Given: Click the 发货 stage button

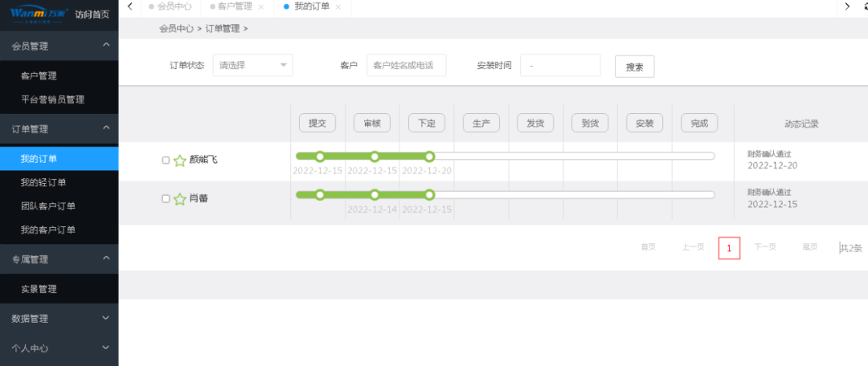Looking at the screenshot, I should [535, 124].
